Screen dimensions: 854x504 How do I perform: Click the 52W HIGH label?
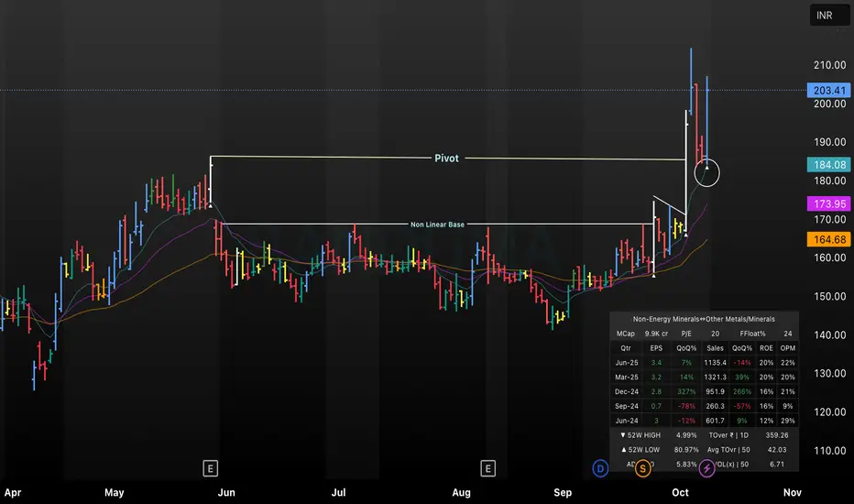click(640, 435)
